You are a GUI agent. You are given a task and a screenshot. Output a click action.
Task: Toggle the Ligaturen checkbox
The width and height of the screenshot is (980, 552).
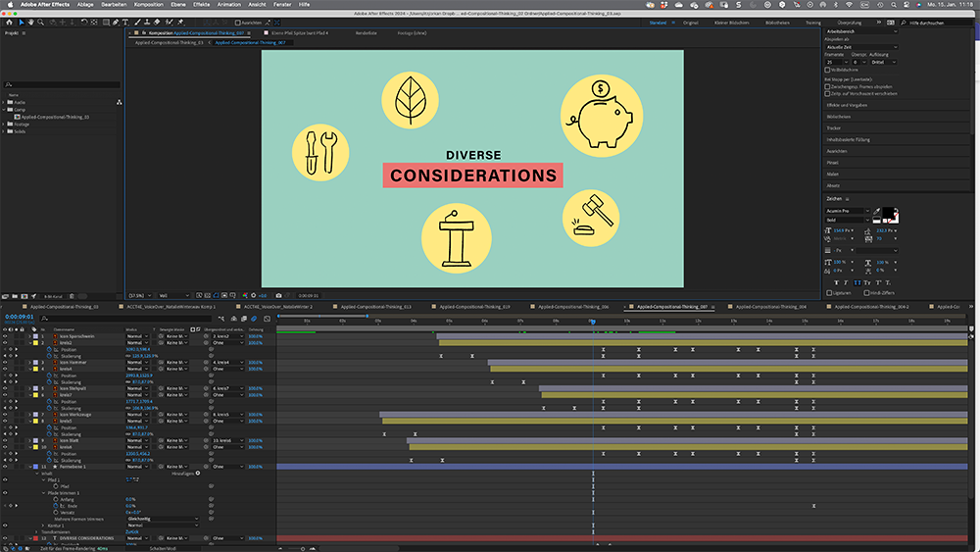click(829, 293)
